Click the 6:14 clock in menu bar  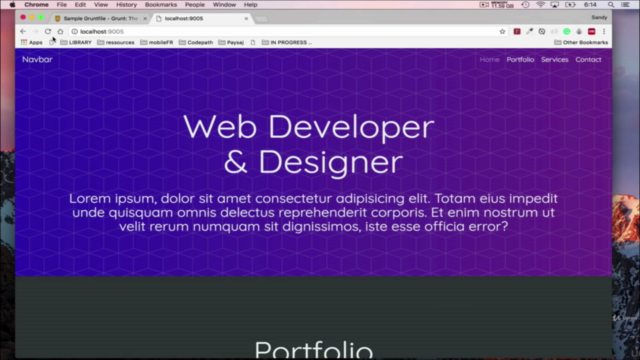(590, 4)
